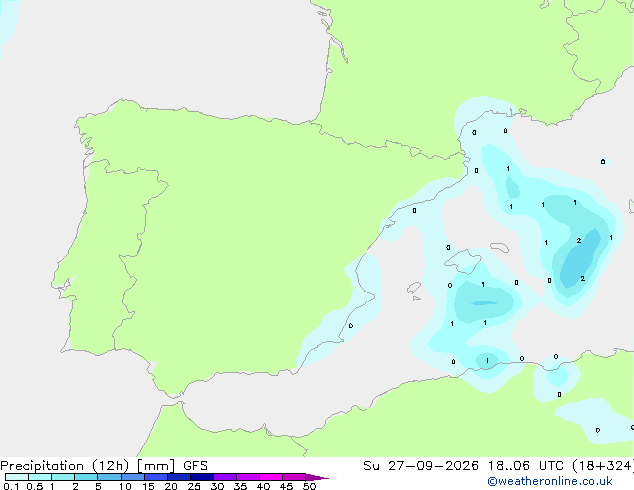Viewport: 634px width, 490px height.
Task: Click the weatheronline.co.uk copyright link
Action: click(x=550, y=481)
